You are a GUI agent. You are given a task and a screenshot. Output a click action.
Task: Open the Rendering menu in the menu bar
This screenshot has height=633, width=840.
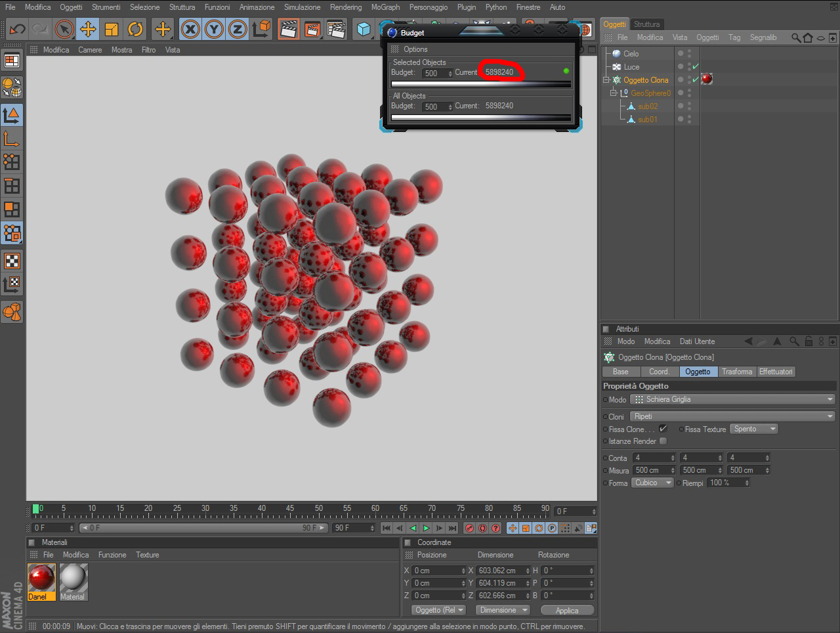pyautogui.click(x=346, y=7)
